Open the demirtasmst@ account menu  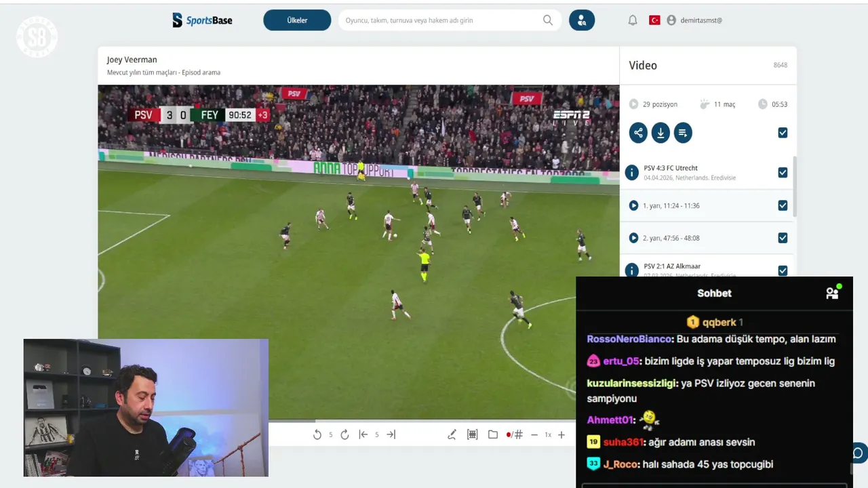[694, 20]
